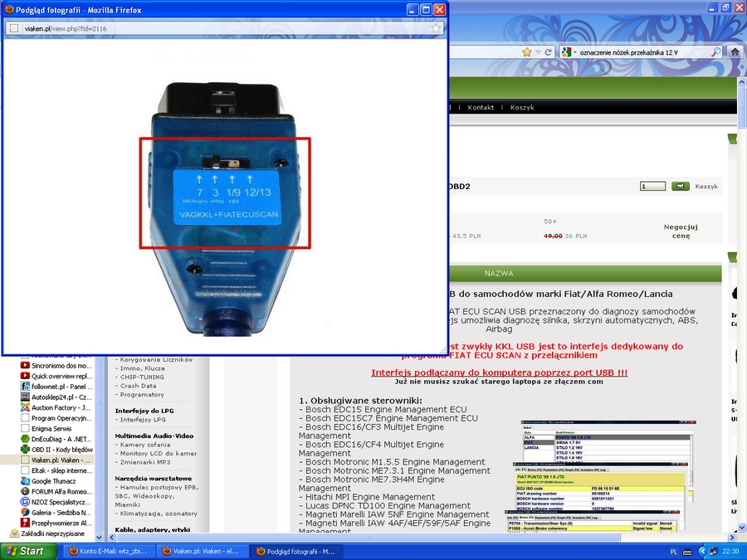Image resolution: width=747 pixels, height=560 pixels.
Task: Open the Kontakt item in the site menu
Action: coord(481,108)
